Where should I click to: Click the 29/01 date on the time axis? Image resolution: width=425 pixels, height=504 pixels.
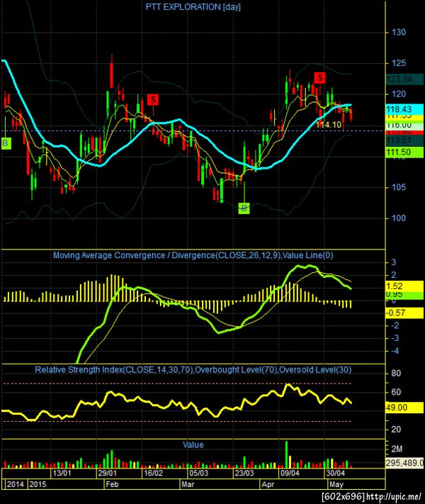[x=108, y=473]
